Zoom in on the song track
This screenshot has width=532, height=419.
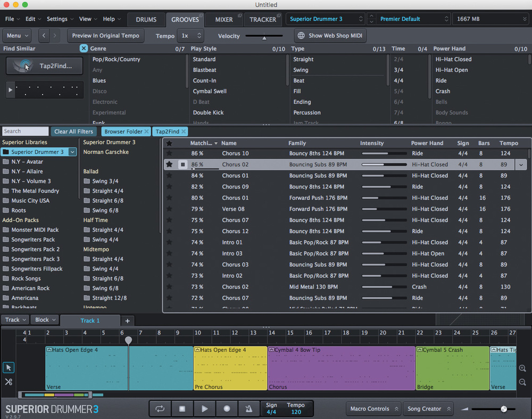click(x=522, y=368)
